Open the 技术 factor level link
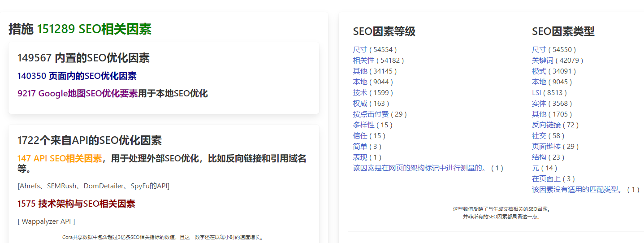 tap(360, 93)
